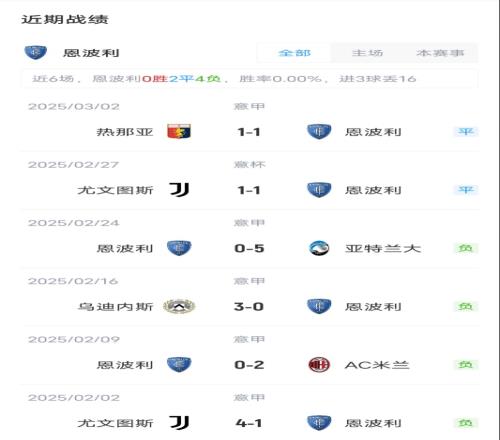The image size is (500, 440).
Task: Click the 尤文图斯 team name in the 4-1 match
Action: click(x=115, y=423)
